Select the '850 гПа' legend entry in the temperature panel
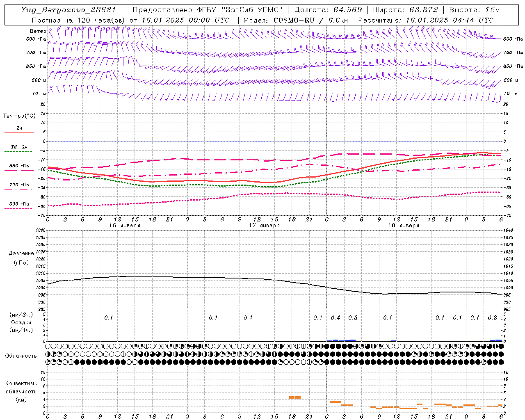Viewport: 525px width, 420px height. pyautogui.click(x=19, y=166)
